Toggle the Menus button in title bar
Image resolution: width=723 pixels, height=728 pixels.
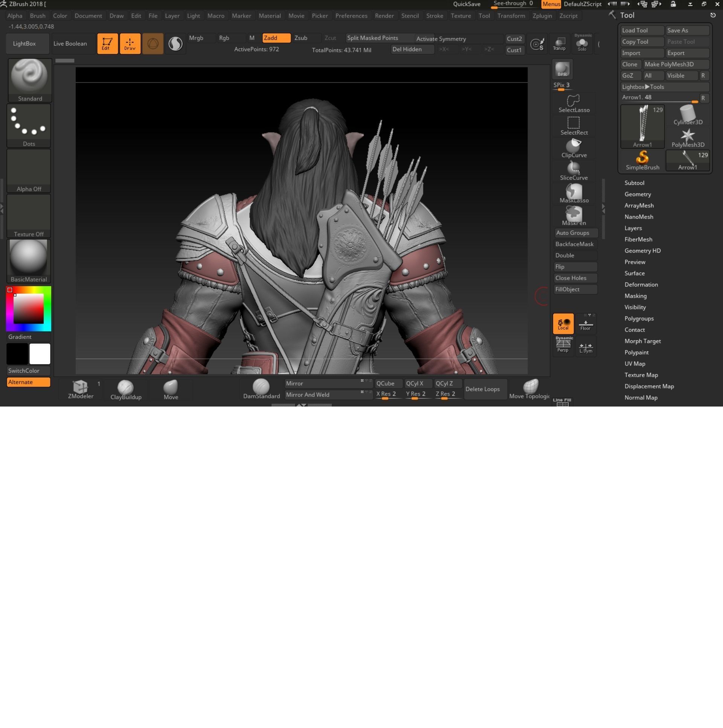[x=551, y=4]
